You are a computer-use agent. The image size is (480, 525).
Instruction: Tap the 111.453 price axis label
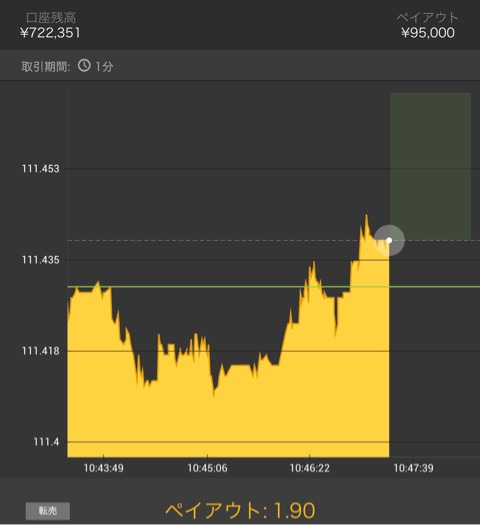tap(41, 169)
